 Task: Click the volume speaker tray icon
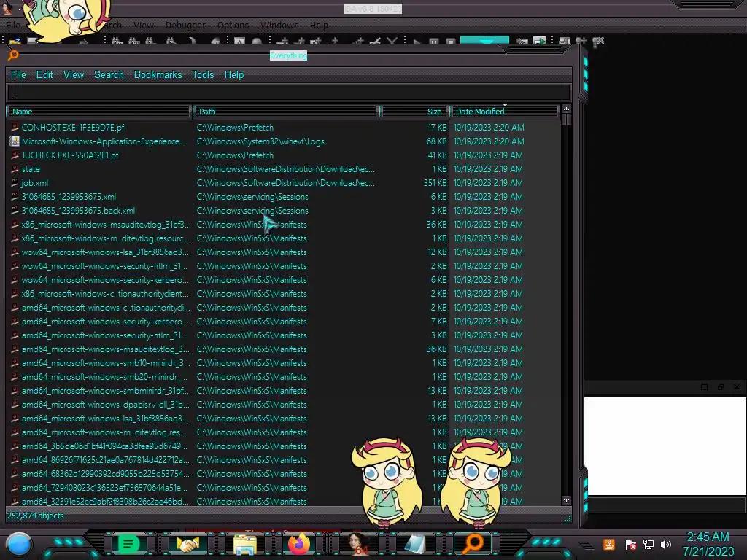coord(666,544)
